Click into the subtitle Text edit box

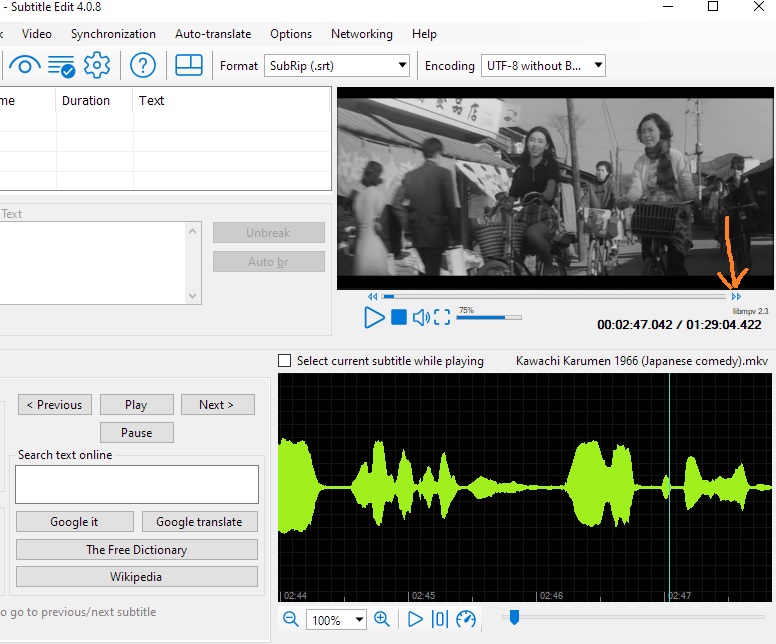[x=93, y=263]
